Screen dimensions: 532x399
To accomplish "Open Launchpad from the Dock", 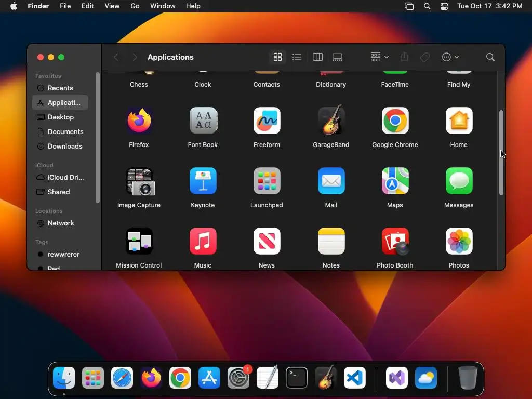I will (93, 378).
